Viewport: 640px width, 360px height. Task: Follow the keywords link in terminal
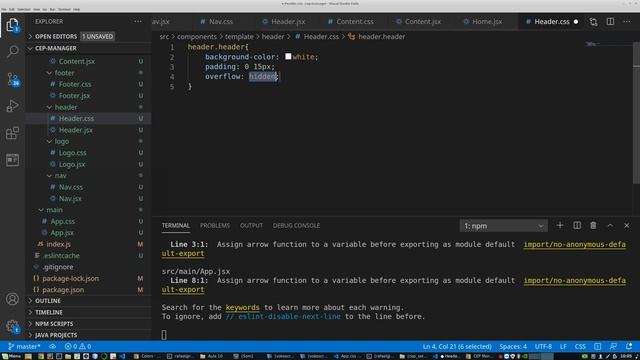[x=242, y=307]
